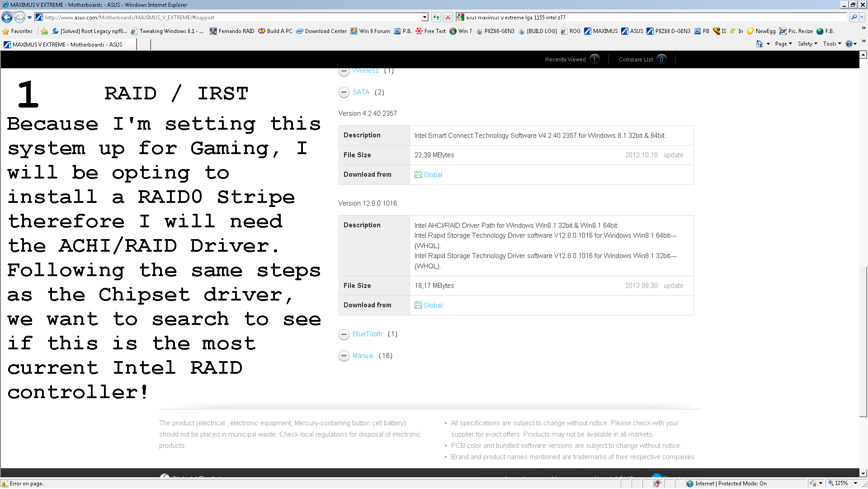Click the privacy report blocked-cookie icon
The image size is (868, 489).
[657, 484]
